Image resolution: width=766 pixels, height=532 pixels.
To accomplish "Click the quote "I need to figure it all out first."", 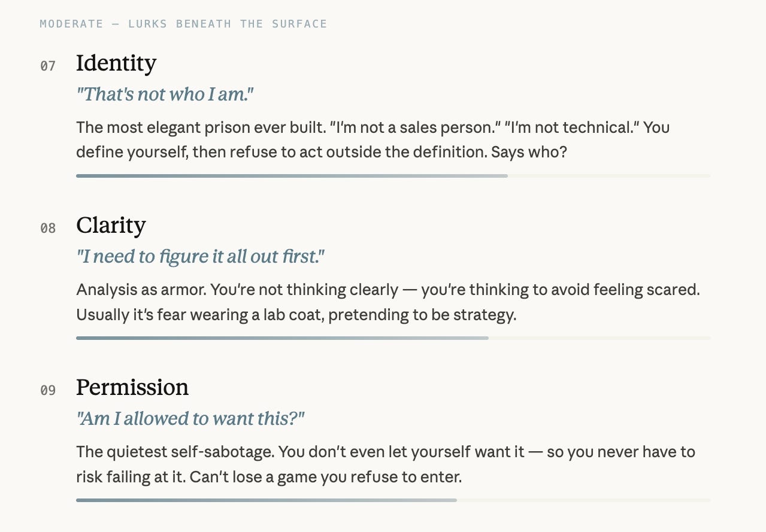I will pyautogui.click(x=201, y=256).
